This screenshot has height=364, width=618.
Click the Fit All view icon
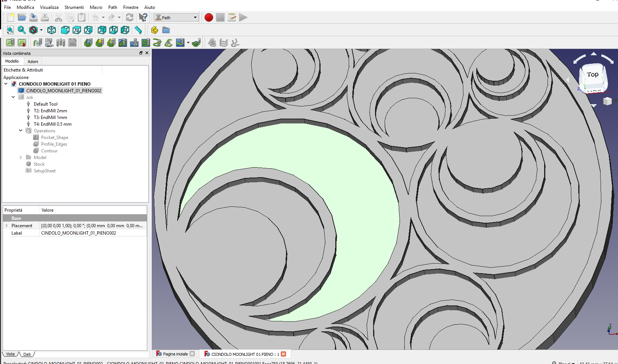[10, 30]
